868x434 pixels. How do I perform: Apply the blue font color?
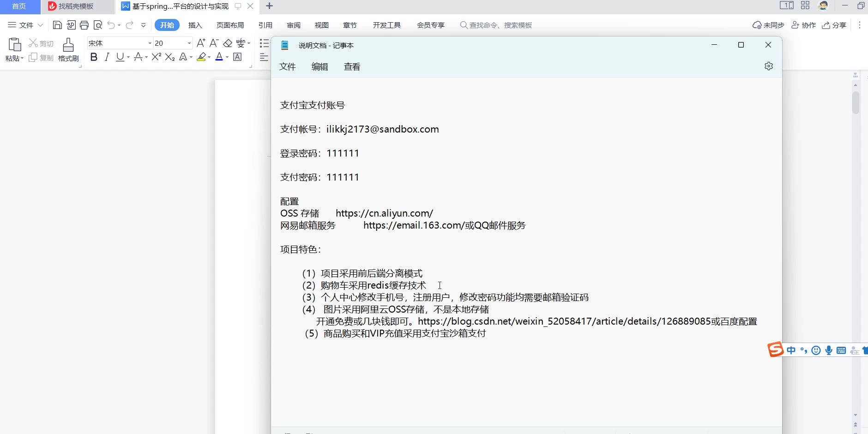pos(219,57)
